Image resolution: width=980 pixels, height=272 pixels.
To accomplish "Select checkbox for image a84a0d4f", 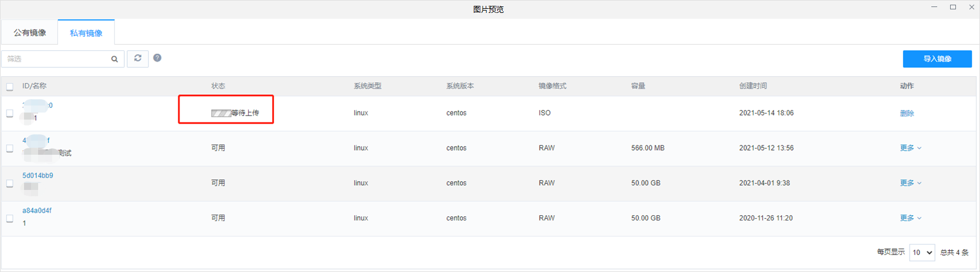I will pyautogui.click(x=9, y=218).
